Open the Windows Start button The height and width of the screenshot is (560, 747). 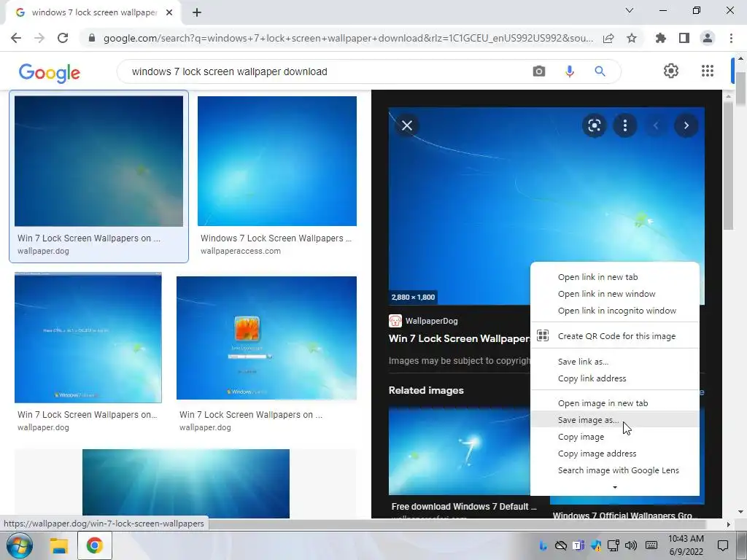pos(19,545)
